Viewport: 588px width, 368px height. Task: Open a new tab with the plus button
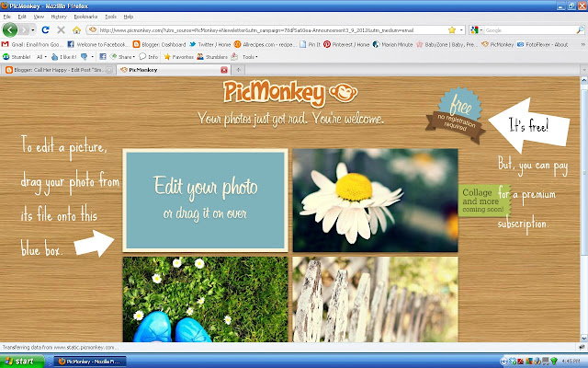tap(238, 70)
